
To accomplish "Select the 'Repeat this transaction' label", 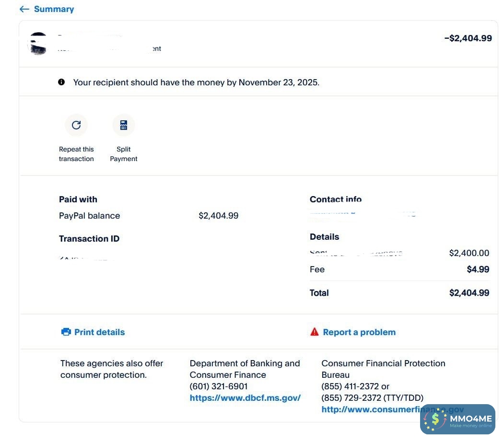I will (x=76, y=154).
